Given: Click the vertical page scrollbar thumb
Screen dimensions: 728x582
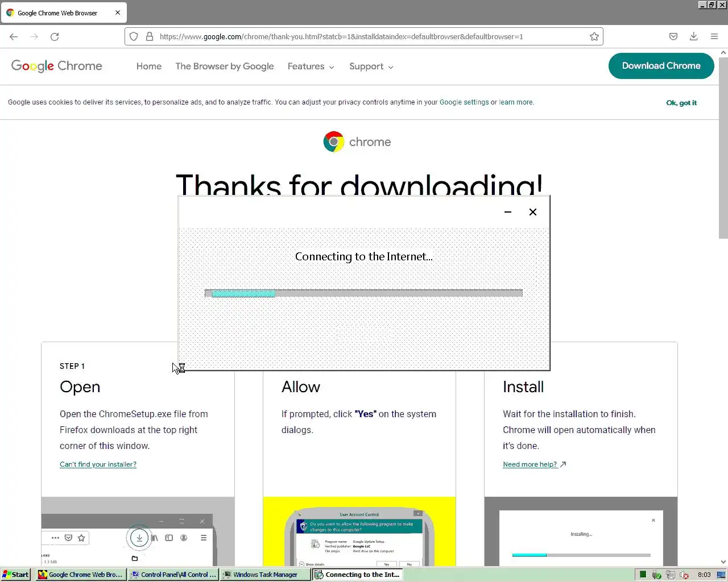Looking at the screenshot, I should point(723,148).
